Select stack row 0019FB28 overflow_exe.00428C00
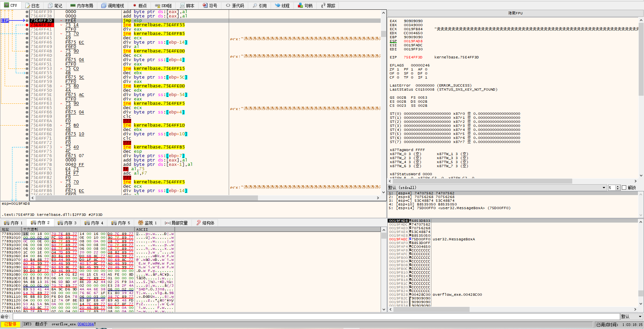 [513, 295]
